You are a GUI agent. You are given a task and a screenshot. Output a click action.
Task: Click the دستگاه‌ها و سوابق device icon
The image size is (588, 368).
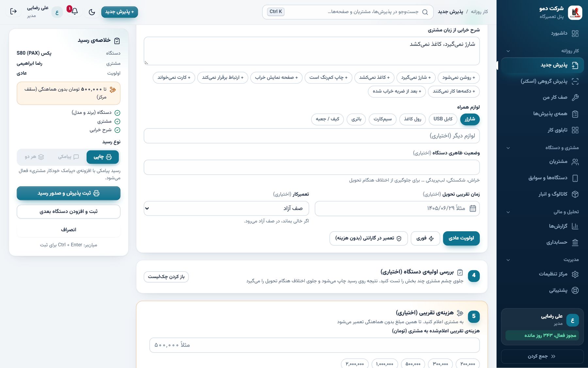point(575,178)
